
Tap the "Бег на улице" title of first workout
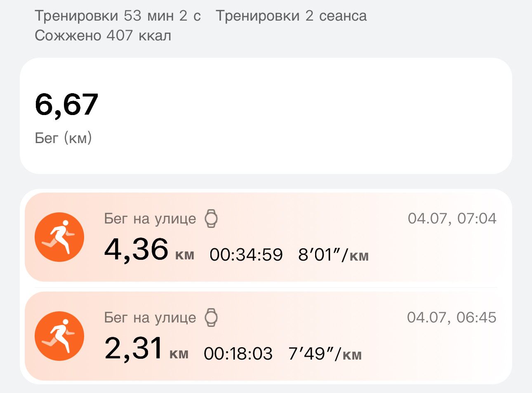(150, 219)
